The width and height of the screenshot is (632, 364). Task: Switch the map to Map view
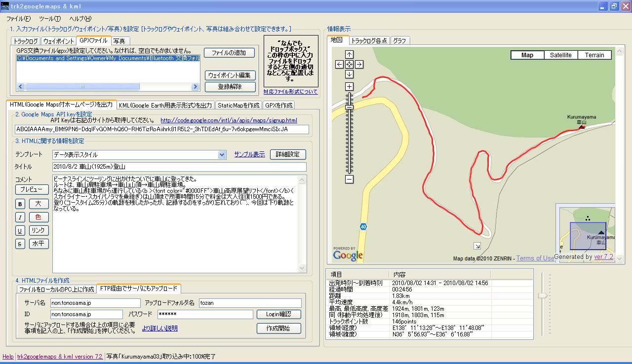(527, 55)
